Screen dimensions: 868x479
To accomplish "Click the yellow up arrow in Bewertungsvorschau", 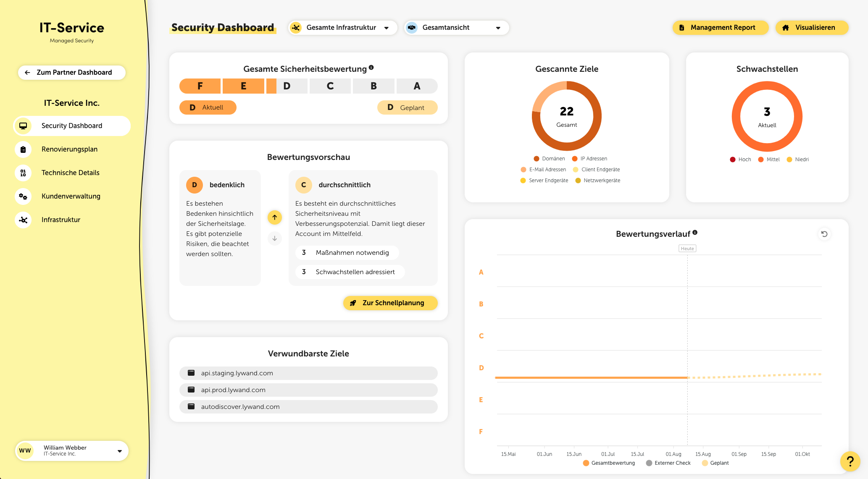I will (274, 217).
